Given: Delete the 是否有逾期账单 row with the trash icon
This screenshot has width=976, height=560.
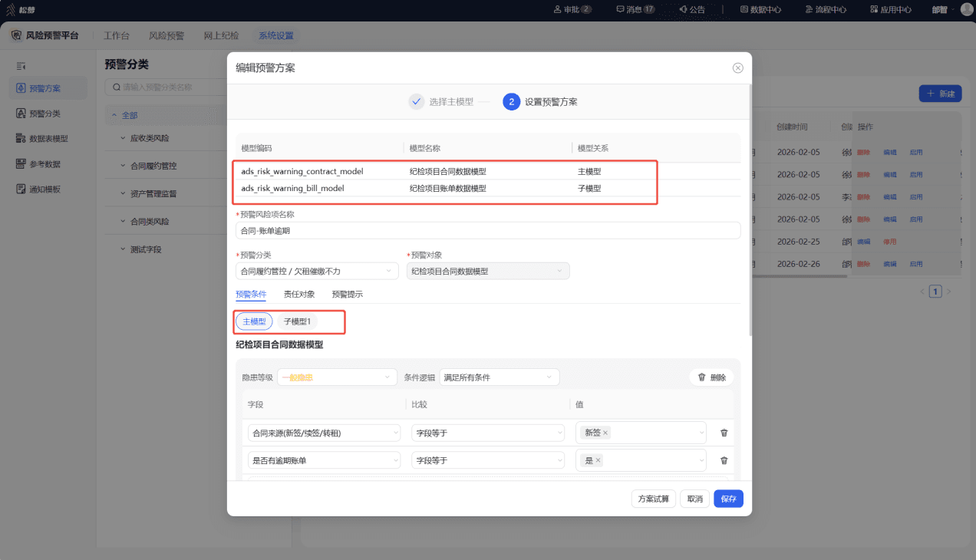Looking at the screenshot, I should point(724,460).
